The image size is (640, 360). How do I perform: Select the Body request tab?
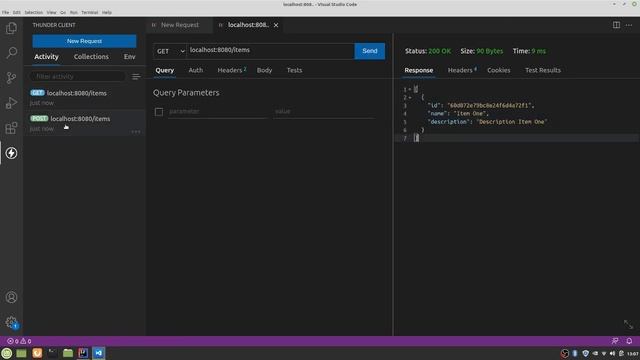point(264,70)
